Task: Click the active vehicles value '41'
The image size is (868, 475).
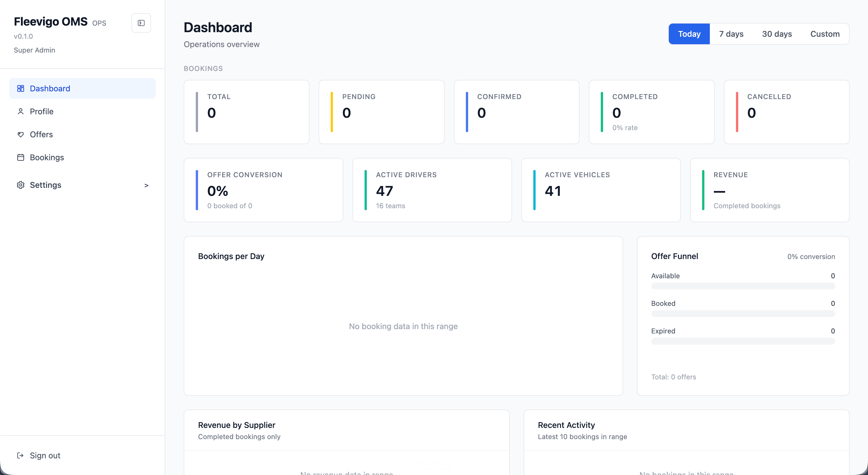Action: [553, 191]
